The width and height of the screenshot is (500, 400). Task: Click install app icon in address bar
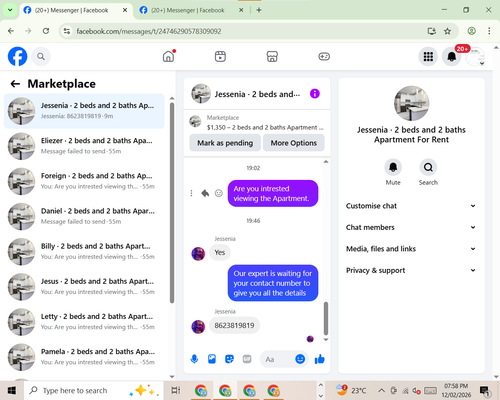432,31
